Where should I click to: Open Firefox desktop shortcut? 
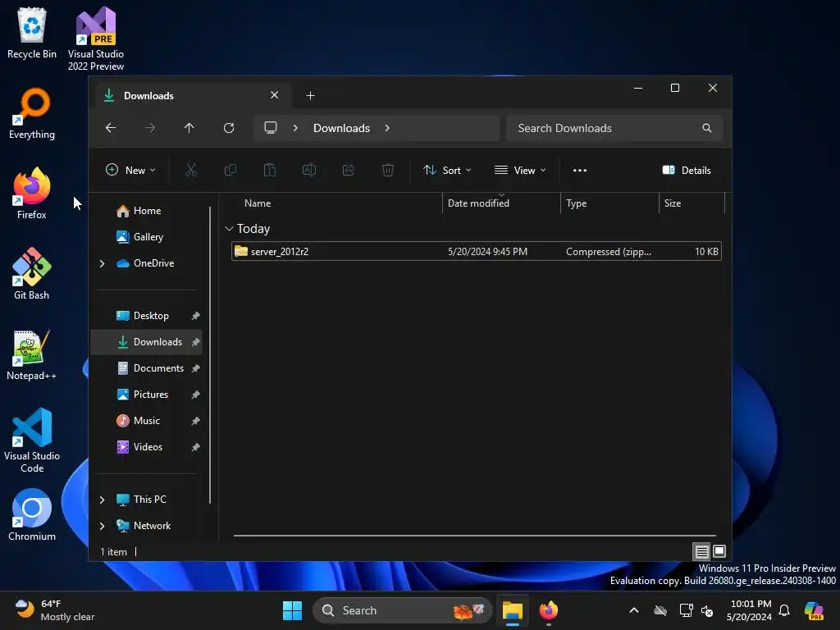point(32,194)
